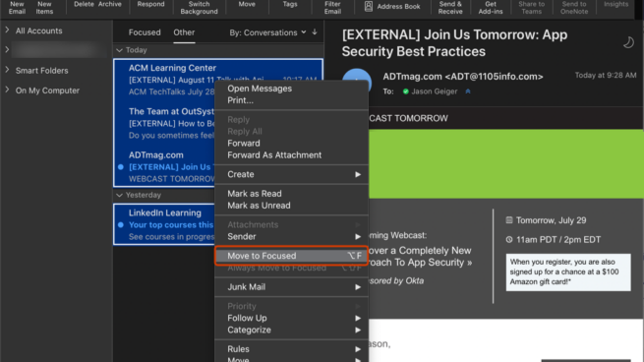Expand the All Accounts folder tree

point(7,30)
